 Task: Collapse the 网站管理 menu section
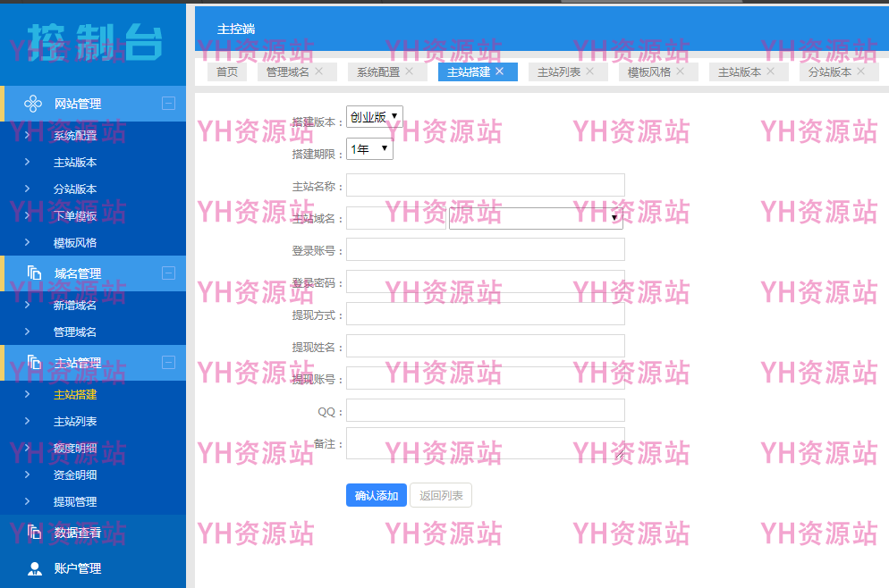click(168, 104)
